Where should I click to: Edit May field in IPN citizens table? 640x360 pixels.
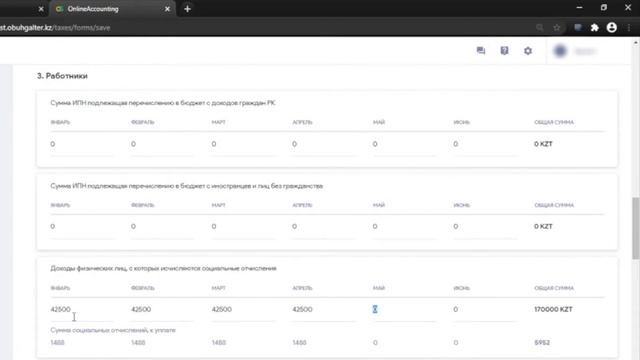[x=404, y=144]
